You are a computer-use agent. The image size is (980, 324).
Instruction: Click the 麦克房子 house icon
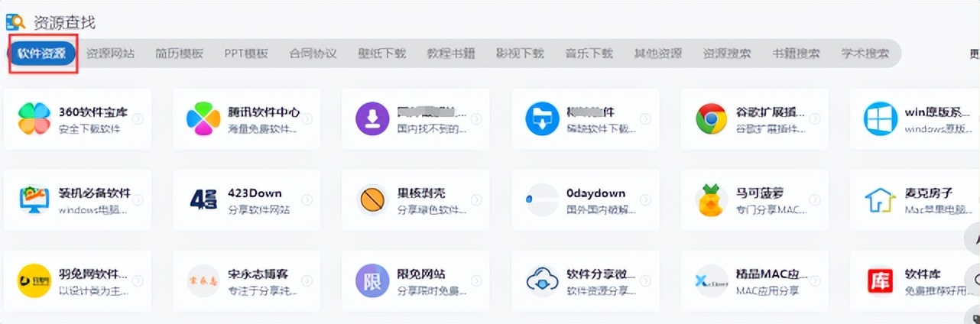(x=881, y=200)
